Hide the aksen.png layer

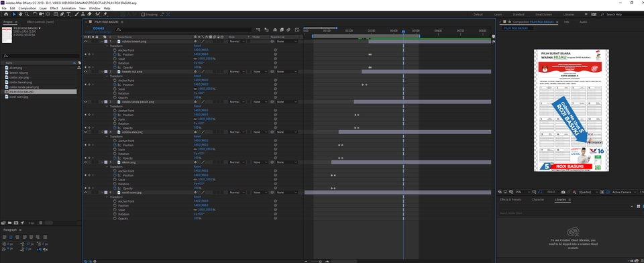click(85, 162)
